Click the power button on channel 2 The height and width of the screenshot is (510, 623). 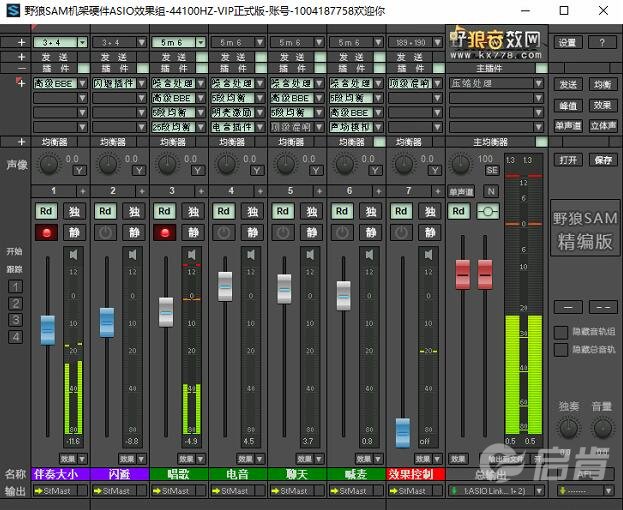click(x=105, y=233)
